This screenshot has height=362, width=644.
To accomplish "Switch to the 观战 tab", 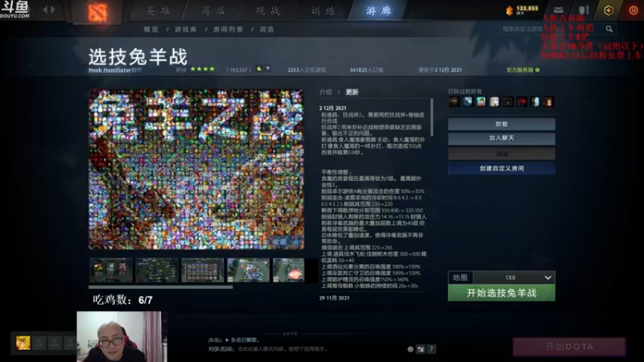I will pos(268,10).
